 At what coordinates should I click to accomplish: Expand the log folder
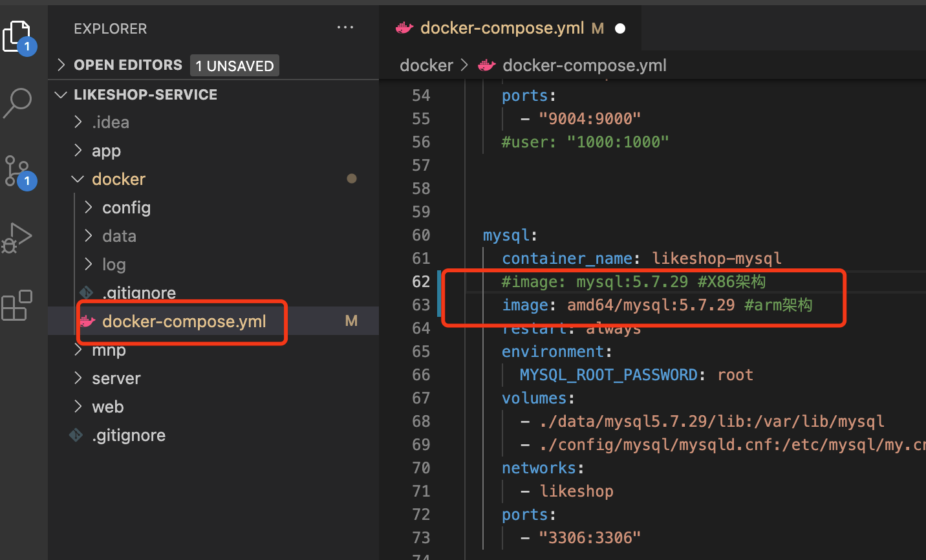point(89,264)
